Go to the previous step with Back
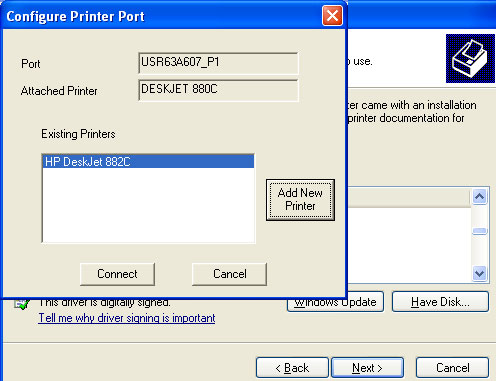 tap(292, 368)
